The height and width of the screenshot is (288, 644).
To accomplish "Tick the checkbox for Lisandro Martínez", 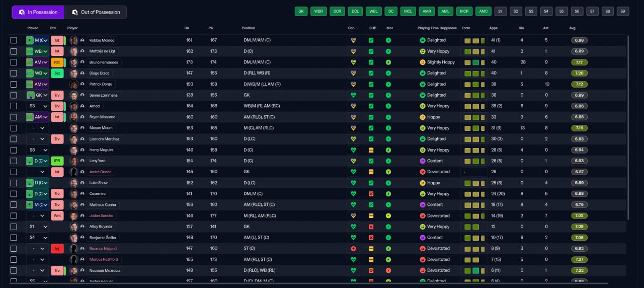I will click(x=14, y=139).
